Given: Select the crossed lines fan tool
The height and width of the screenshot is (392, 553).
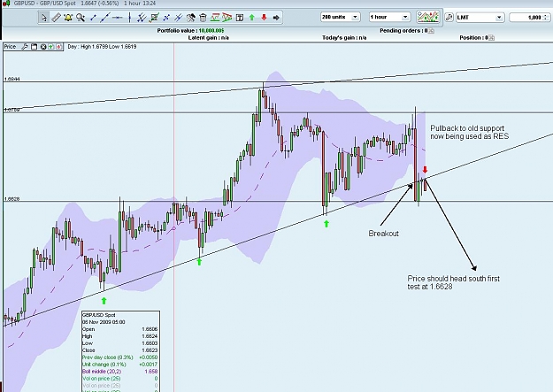Looking at the screenshot, I should point(179,18).
